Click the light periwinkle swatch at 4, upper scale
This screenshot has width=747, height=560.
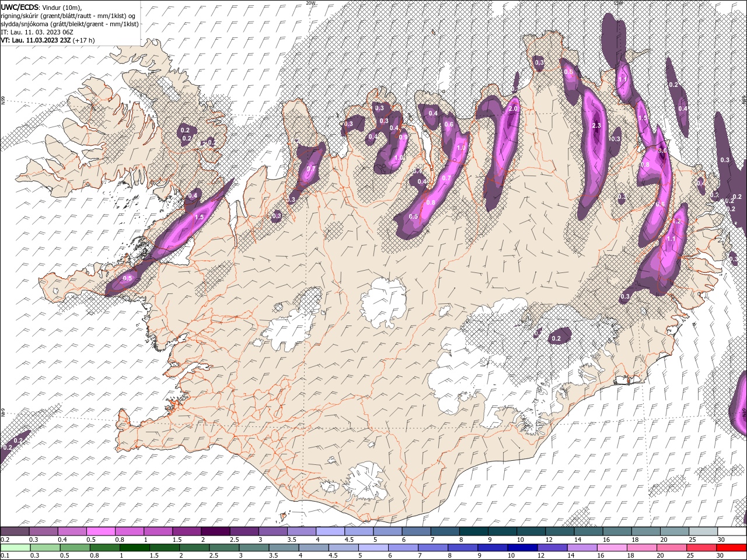coord(330,531)
